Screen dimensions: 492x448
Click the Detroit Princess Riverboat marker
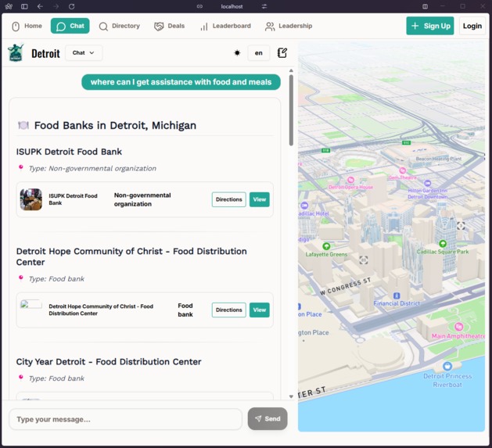pos(447,366)
